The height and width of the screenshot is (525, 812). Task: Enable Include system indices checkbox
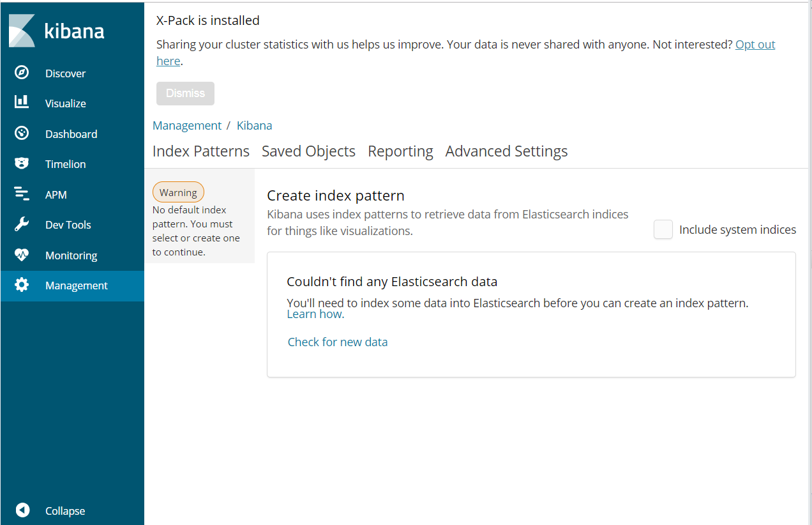click(663, 229)
